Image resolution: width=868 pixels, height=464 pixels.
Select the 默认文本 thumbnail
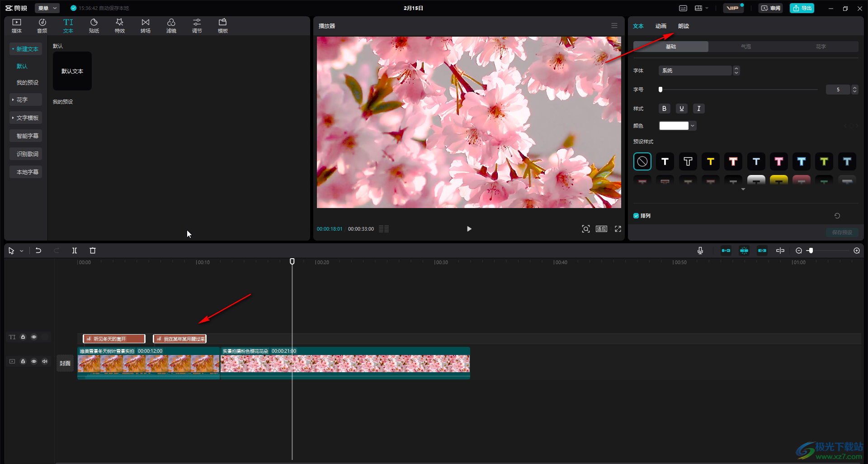pyautogui.click(x=72, y=71)
